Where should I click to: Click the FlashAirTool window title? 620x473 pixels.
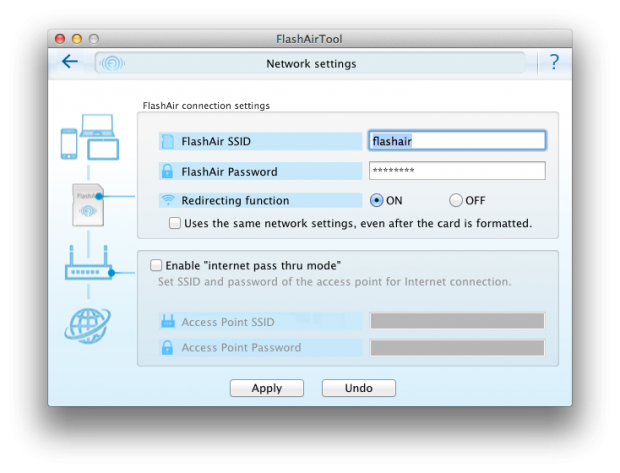309,39
